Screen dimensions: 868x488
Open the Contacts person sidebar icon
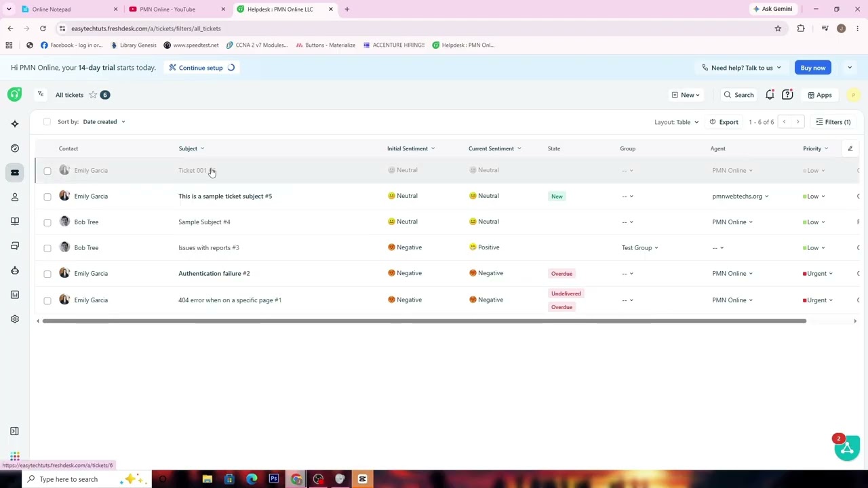[15, 197]
